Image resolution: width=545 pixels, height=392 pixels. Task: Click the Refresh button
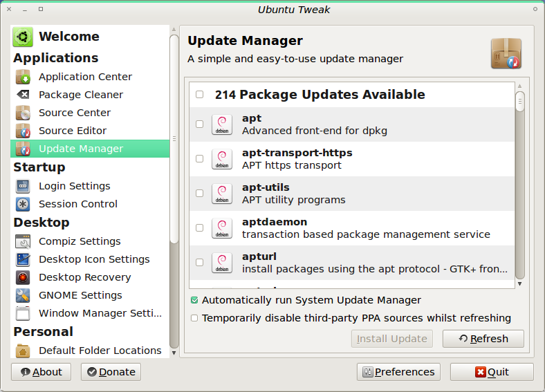pyautogui.click(x=483, y=339)
